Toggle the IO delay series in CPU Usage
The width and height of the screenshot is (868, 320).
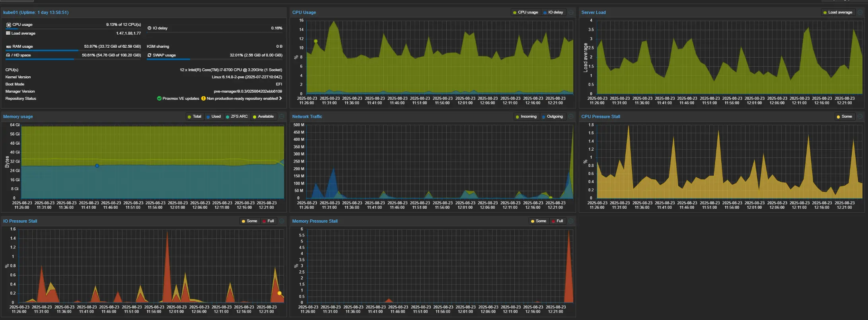pyautogui.click(x=553, y=12)
